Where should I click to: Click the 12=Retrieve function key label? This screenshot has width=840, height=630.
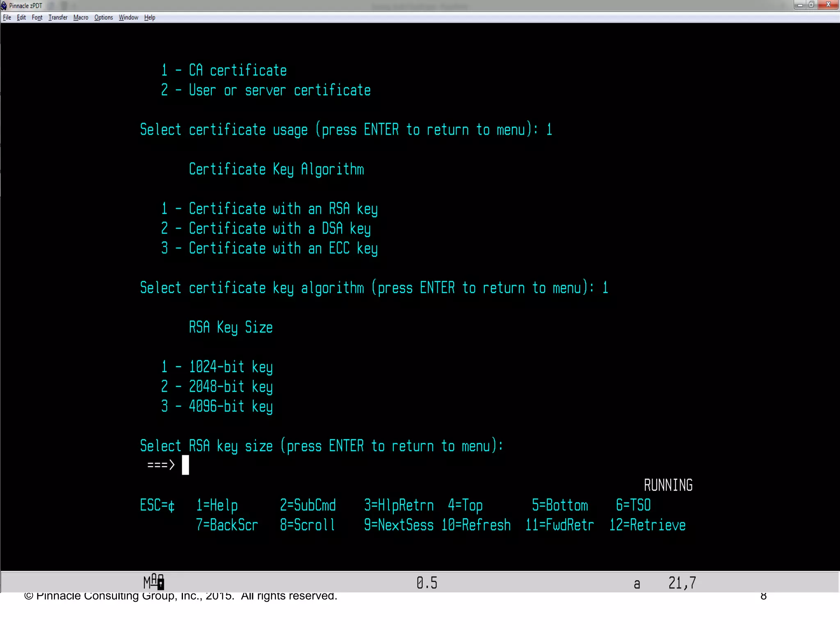click(647, 525)
